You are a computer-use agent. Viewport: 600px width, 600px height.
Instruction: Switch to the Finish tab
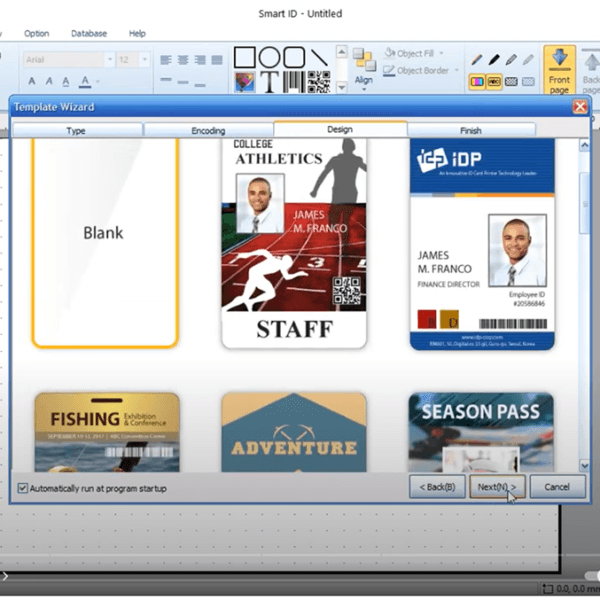pyautogui.click(x=471, y=130)
